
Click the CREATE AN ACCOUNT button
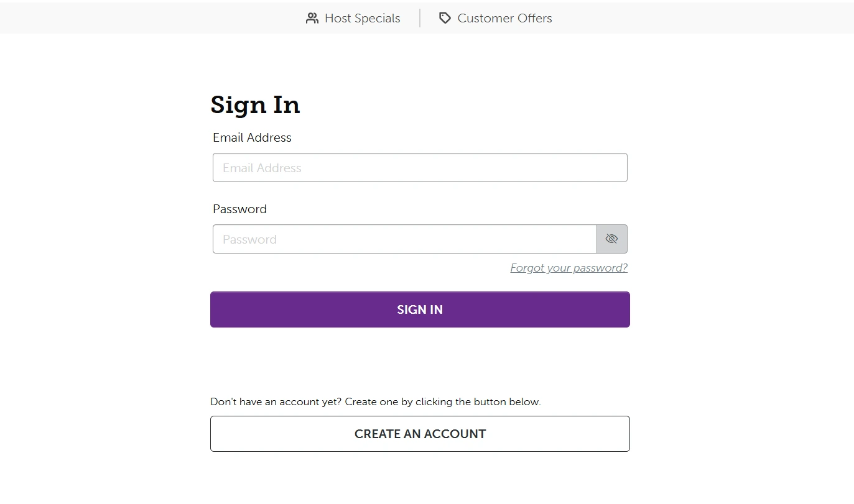[x=420, y=434]
